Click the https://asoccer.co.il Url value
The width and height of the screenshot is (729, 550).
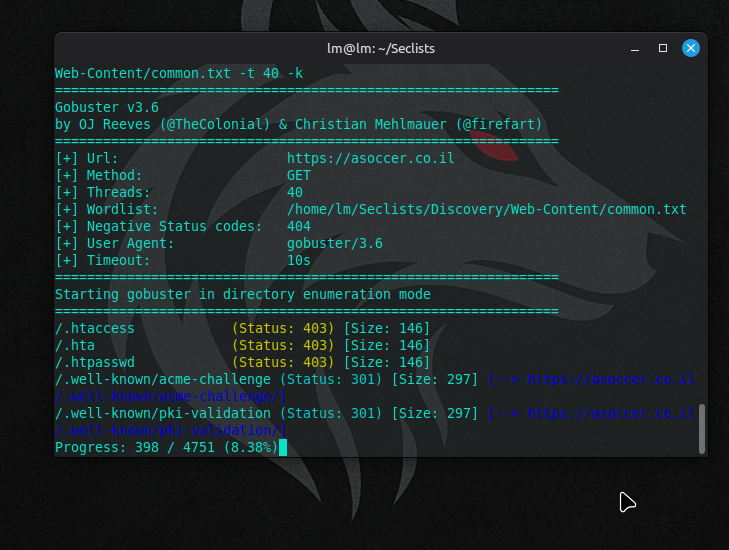(x=371, y=158)
